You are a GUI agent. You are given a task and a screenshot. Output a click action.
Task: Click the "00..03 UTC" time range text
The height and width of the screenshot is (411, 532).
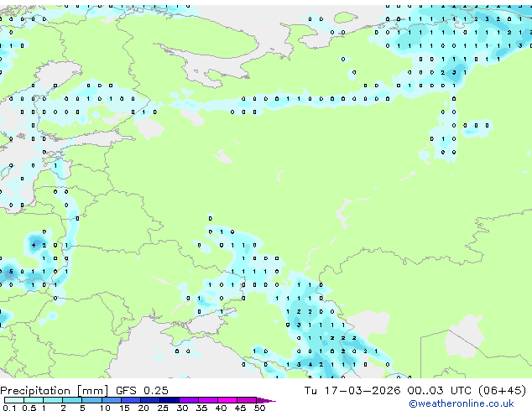[440, 391]
